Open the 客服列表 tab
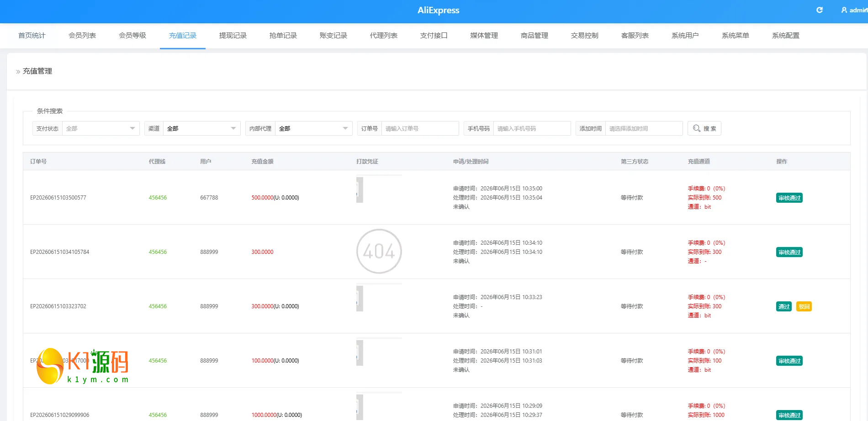This screenshot has height=421, width=868. tap(635, 36)
